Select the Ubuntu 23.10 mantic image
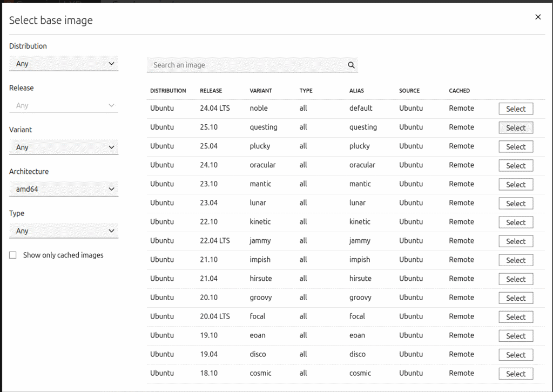 515,185
